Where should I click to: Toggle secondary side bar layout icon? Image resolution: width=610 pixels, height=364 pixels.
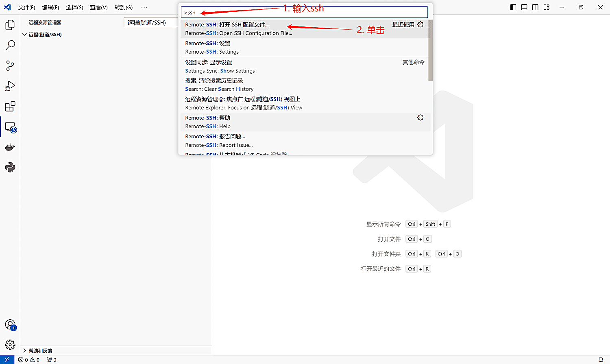coord(535,7)
